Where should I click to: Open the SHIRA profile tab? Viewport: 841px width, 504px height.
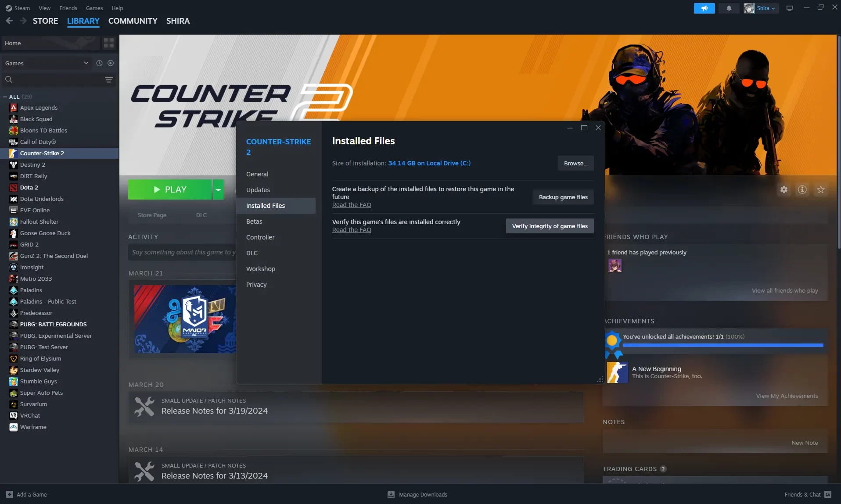178,21
